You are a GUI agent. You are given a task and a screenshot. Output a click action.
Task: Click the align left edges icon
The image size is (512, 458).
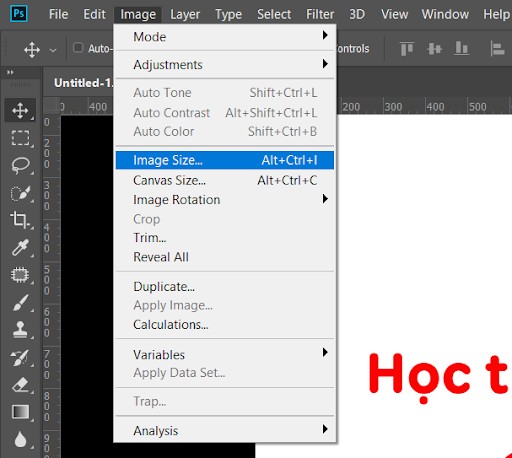pos(497,49)
